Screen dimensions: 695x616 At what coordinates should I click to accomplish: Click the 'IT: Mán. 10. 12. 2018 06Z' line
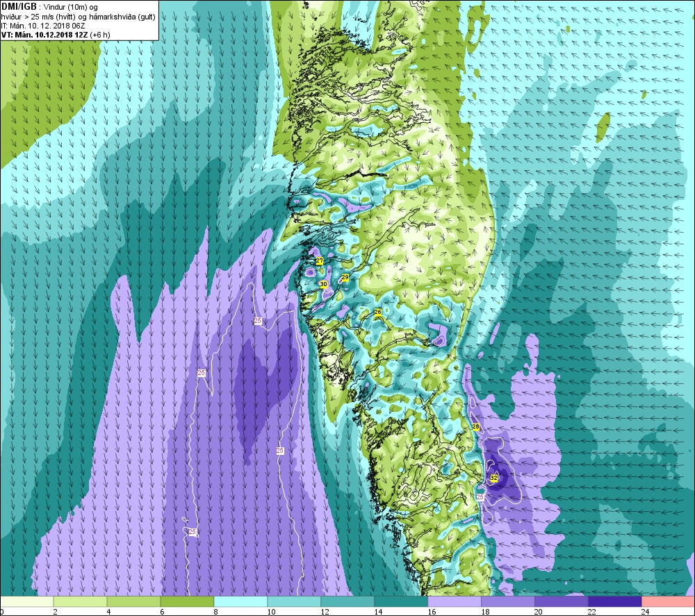[43, 26]
